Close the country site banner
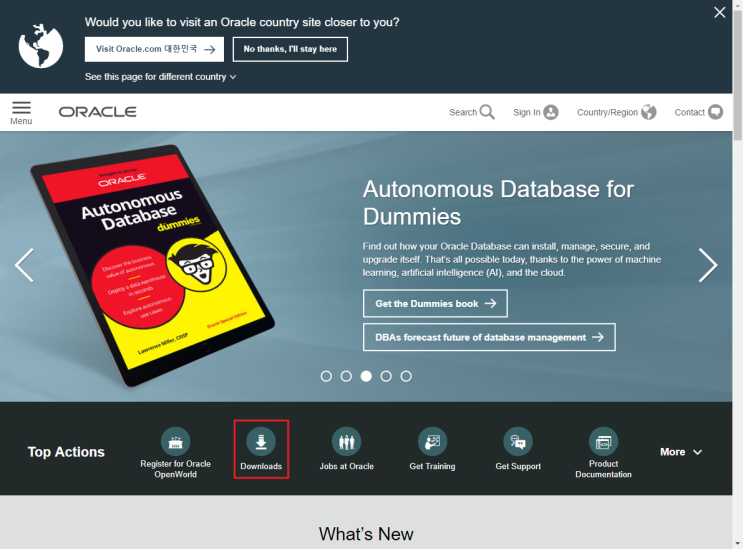743x549 pixels. pos(719,12)
